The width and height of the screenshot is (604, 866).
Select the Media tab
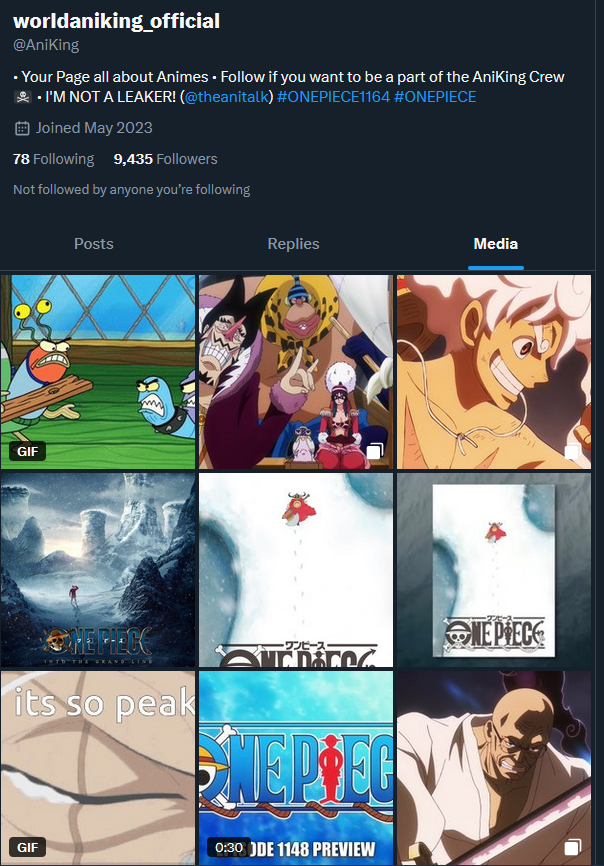495,244
